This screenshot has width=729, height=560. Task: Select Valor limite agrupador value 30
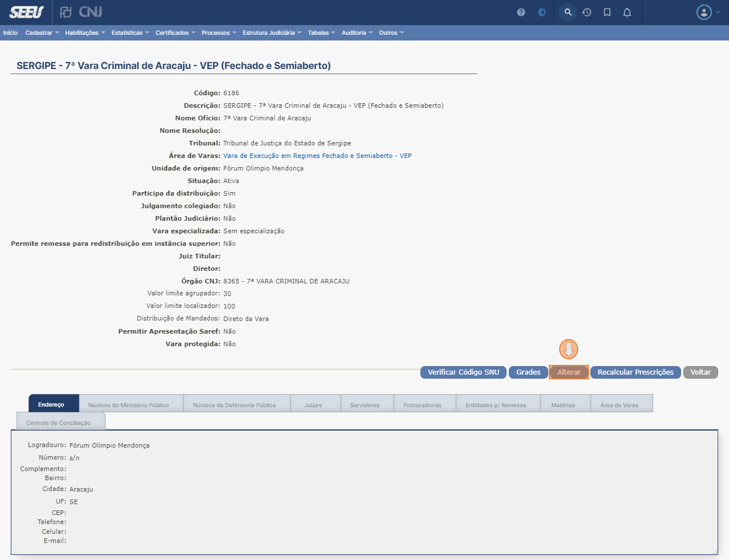227,294
